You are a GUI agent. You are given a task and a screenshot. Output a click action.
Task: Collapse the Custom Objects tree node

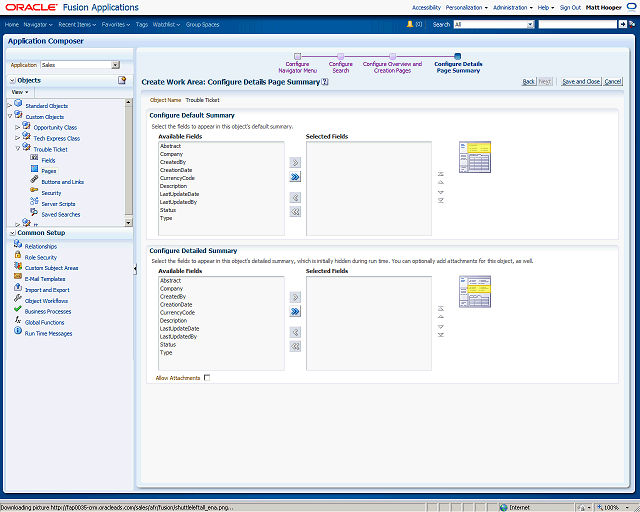click(x=10, y=116)
